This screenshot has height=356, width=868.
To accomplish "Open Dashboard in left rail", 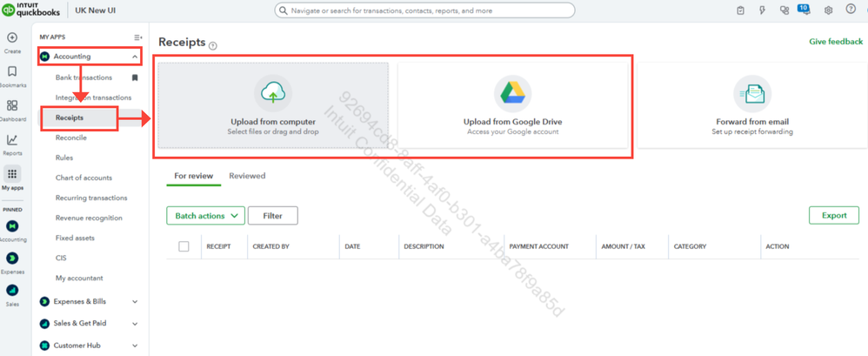I will (12, 105).
